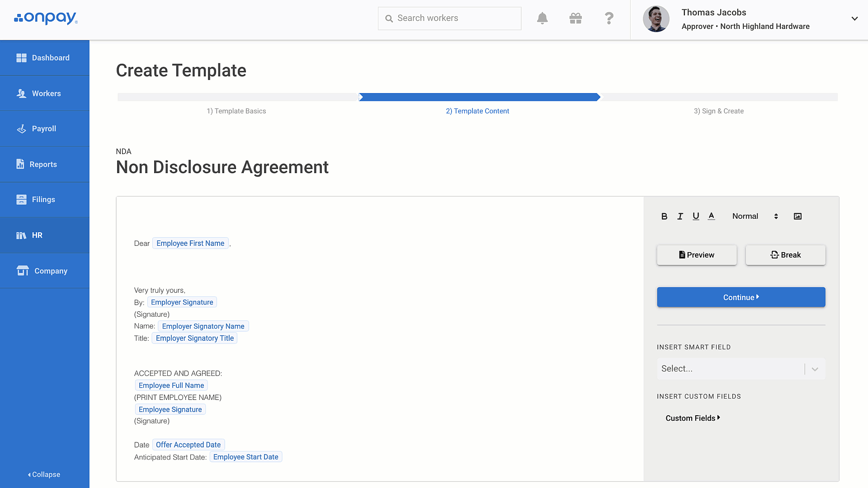868x488 pixels.
Task: Click the 'ACCEPTED AND AGREED:' text
Action: tap(178, 374)
